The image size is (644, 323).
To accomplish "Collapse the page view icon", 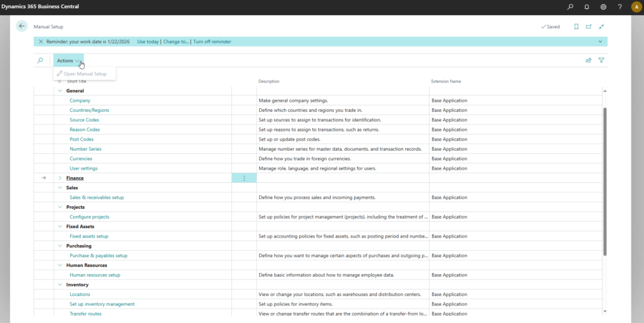I will coord(601,26).
